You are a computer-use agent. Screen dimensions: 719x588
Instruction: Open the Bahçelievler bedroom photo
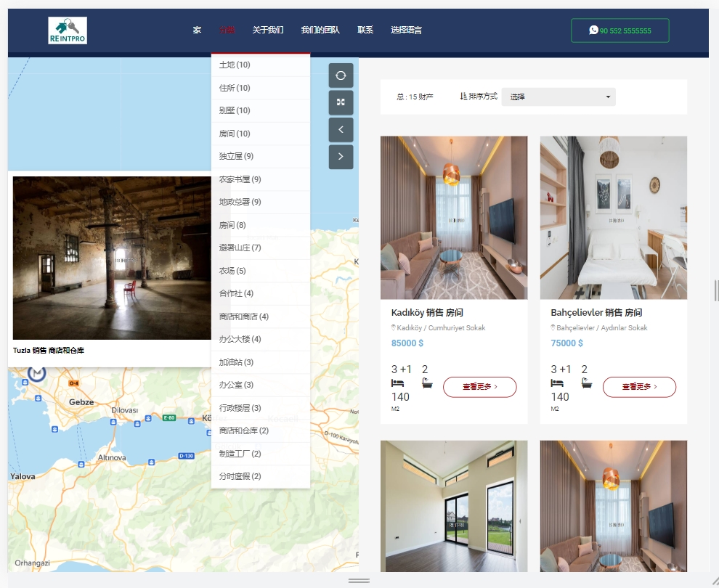click(x=614, y=218)
